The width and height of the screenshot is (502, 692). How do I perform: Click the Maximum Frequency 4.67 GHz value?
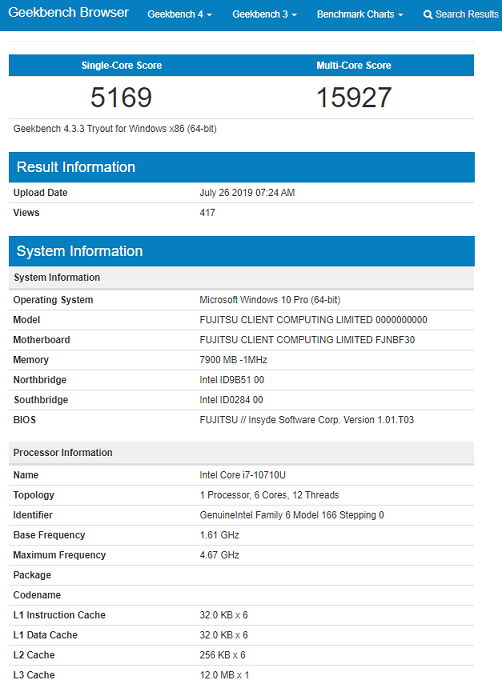[219, 555]
